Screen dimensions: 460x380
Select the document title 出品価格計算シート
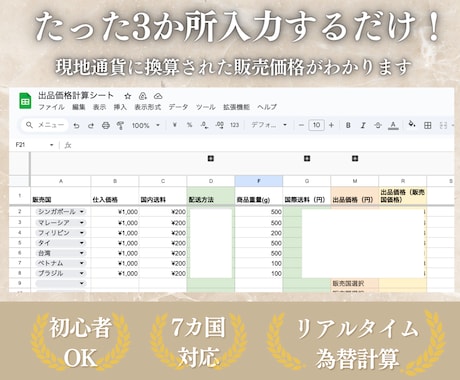coord(76,96)
